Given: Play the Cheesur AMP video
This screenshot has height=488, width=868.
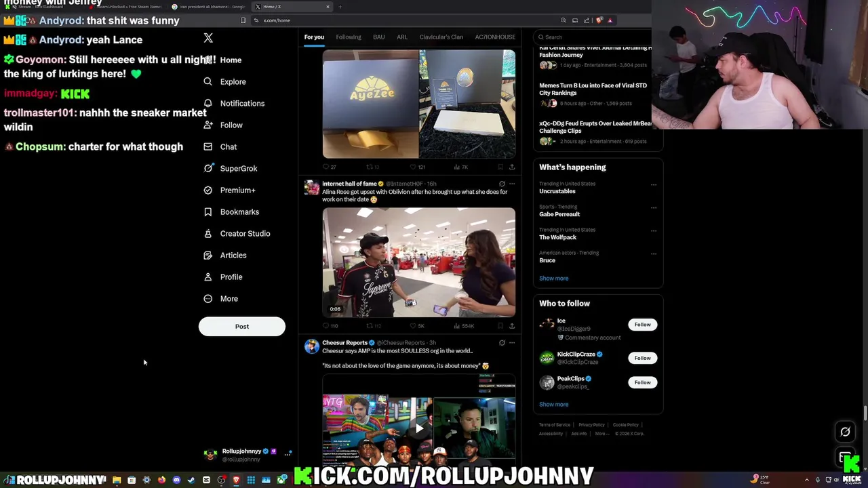Looking at the screenshot, I should 419,428.
